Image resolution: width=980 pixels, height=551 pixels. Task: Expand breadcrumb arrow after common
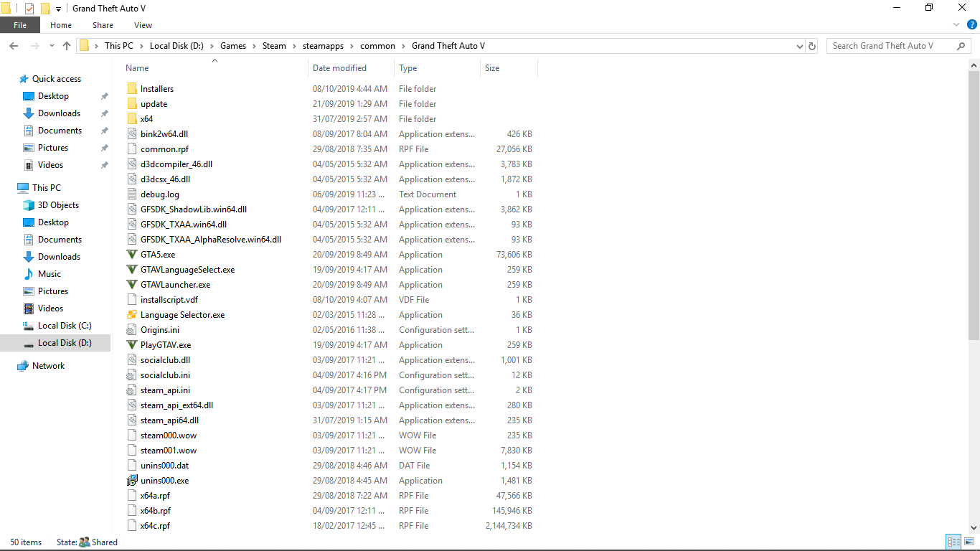pyautogui.click(x=402, y=46)
